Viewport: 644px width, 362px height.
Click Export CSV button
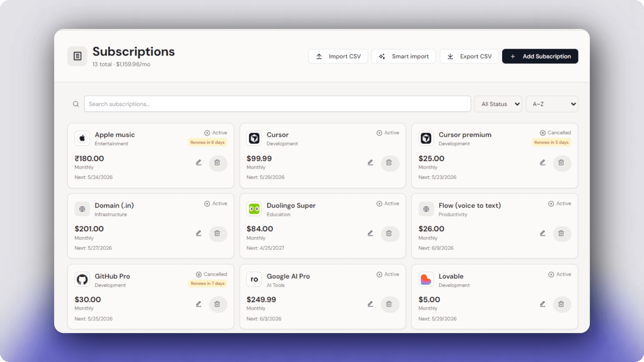pyautogui.click(x=469, y=56)
